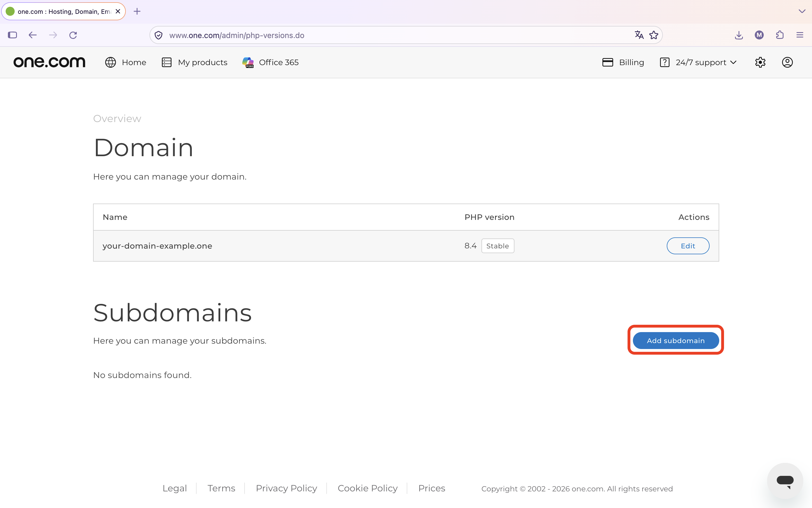Open the Privacy Policy link
The image size is (812, 508).
point(286,488)
